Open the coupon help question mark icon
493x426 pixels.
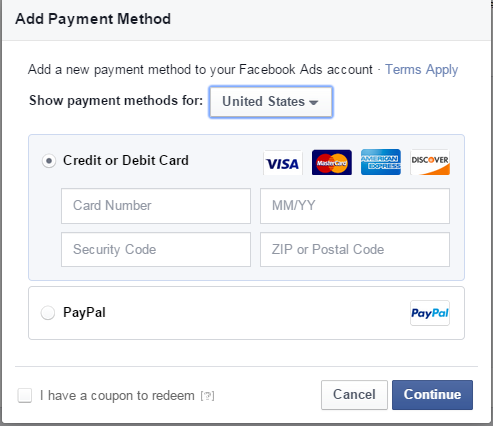point(207,396)
